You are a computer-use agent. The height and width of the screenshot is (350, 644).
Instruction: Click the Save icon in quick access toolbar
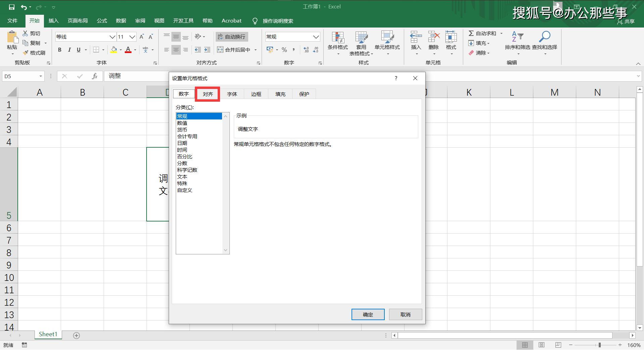(x=12, y=7)
